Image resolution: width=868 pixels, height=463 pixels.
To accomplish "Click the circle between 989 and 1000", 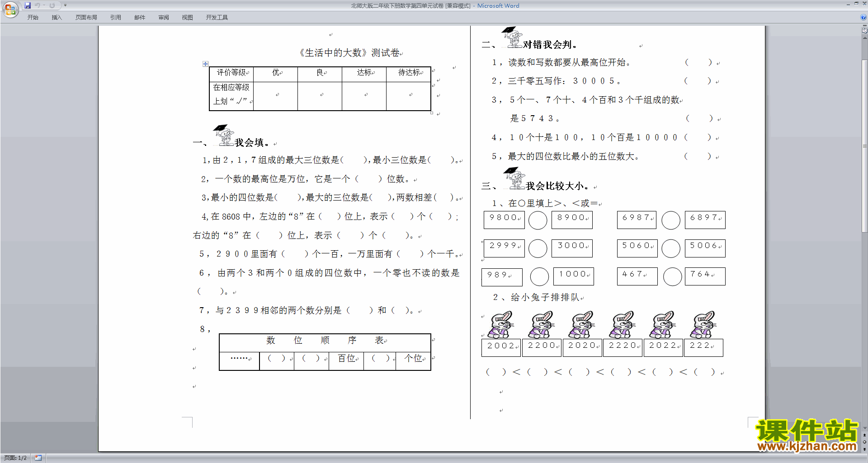I will coord(539,276).
